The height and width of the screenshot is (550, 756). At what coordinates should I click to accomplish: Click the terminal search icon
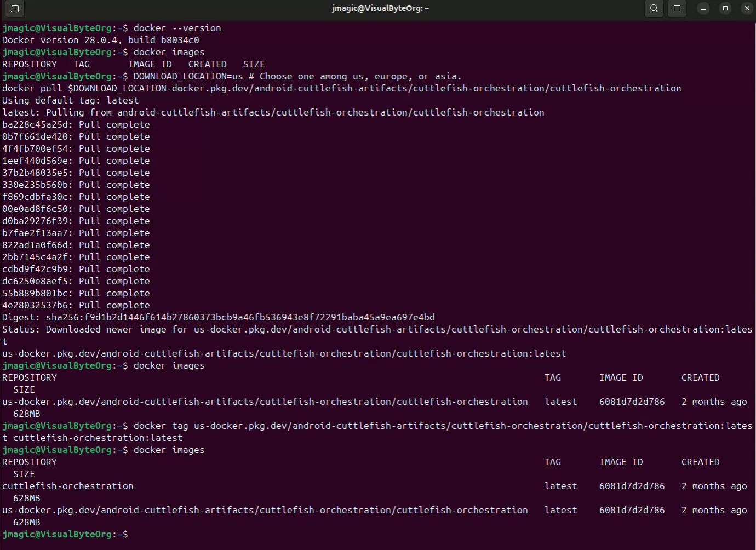click(654, 8)
